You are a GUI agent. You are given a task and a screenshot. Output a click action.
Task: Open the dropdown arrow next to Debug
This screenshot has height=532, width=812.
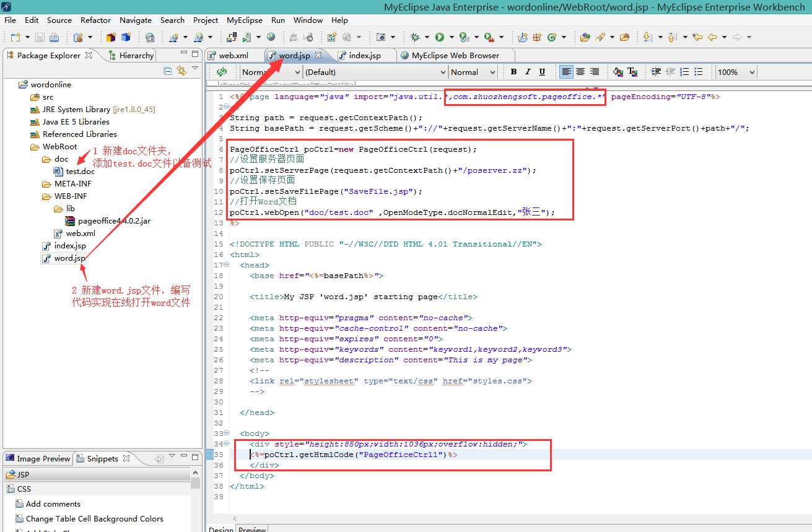pyautogui.click(x=427, y=37)
